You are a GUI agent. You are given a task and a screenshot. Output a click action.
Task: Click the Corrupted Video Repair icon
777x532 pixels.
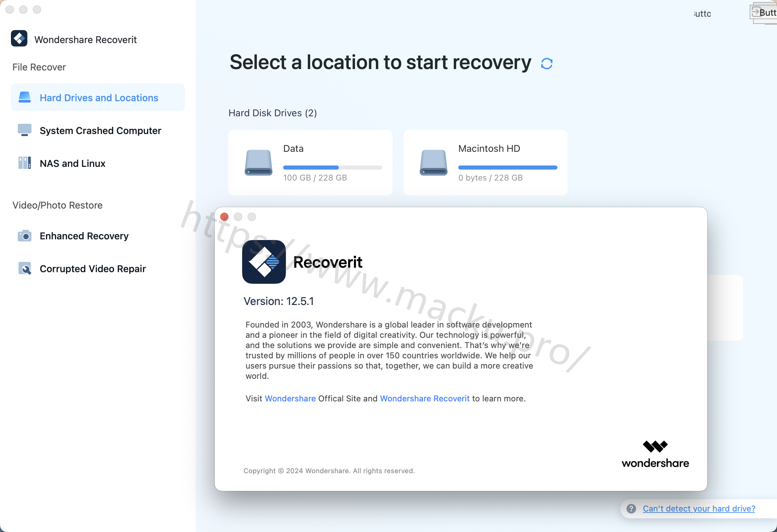pos(25,268)
